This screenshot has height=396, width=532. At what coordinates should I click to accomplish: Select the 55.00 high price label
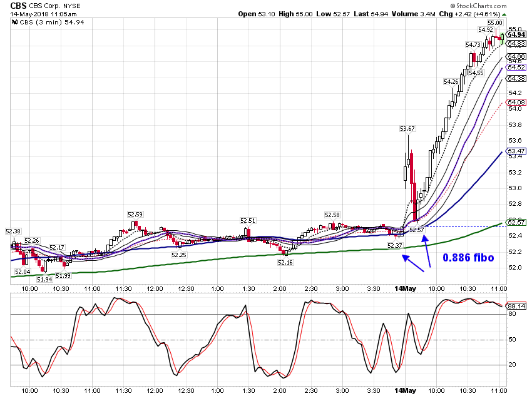[494, 23]
